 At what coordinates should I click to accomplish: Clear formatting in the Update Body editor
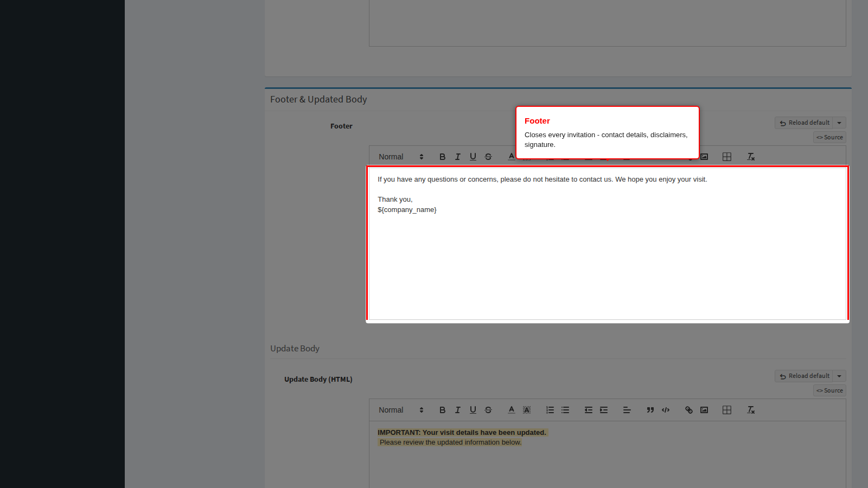pos(751,410)
